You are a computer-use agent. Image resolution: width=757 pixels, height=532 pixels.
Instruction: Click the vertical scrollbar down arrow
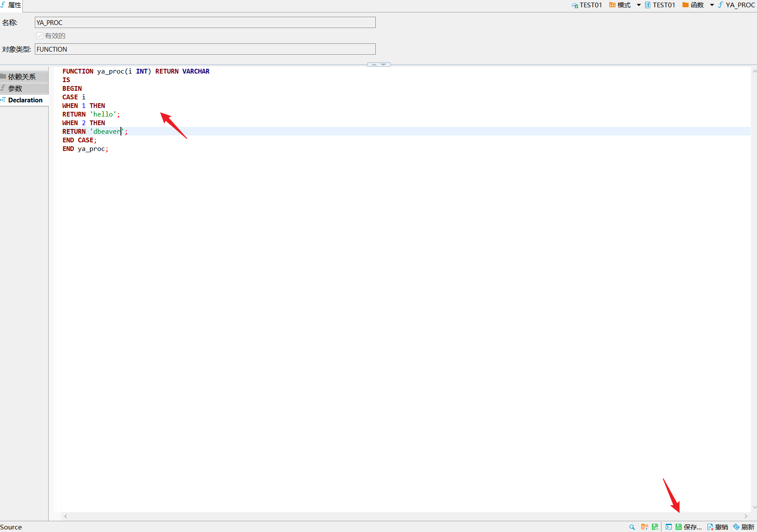(x=754, y=507)
